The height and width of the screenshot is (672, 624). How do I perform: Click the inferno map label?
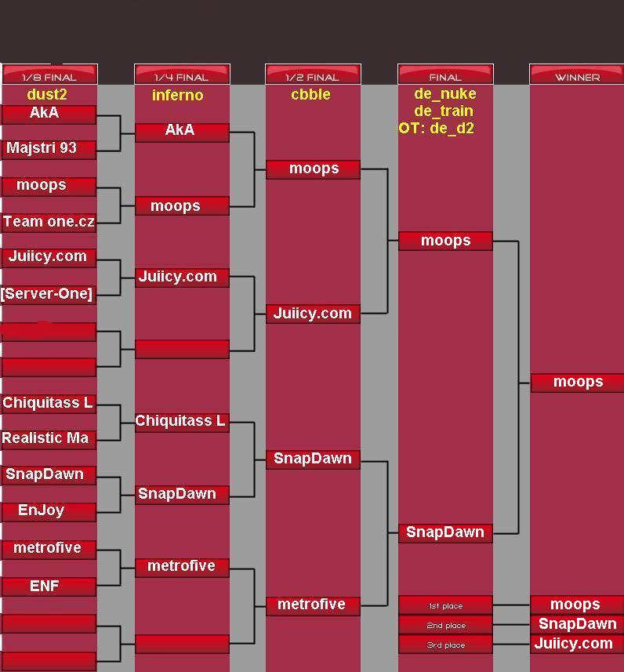pyautogui.click(x=177, y=95)
